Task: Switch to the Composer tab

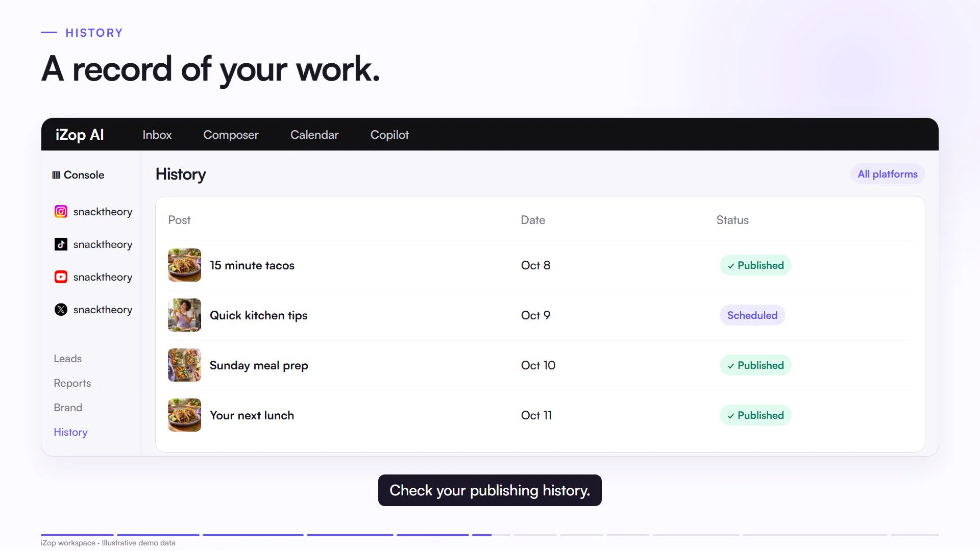Action: [x=231, y=135]
